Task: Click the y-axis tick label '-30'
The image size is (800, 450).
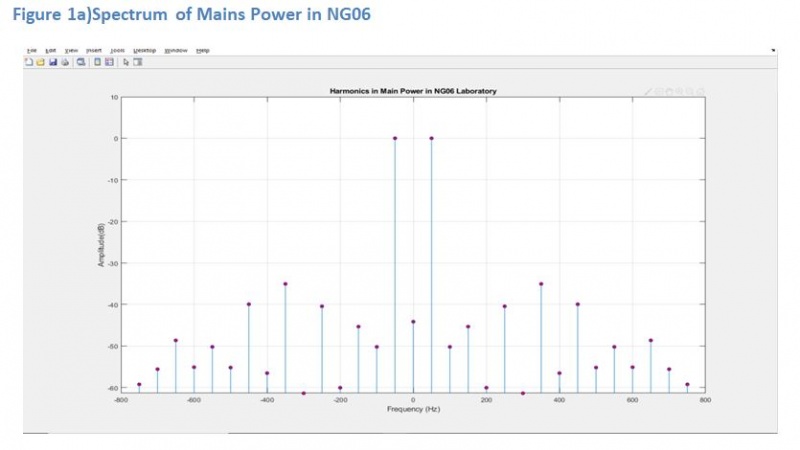Action: coord(113,263)
